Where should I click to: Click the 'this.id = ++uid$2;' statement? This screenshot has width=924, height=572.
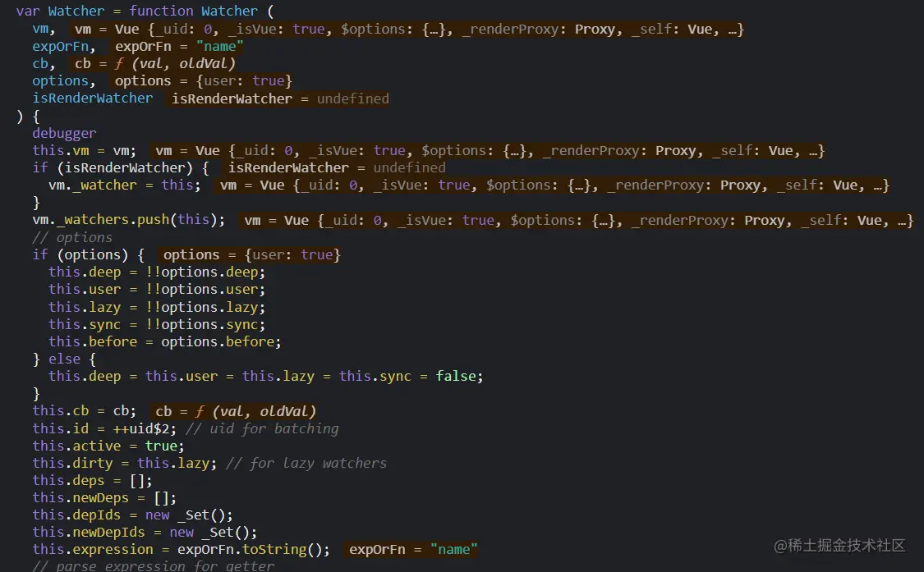click(104, 428)
